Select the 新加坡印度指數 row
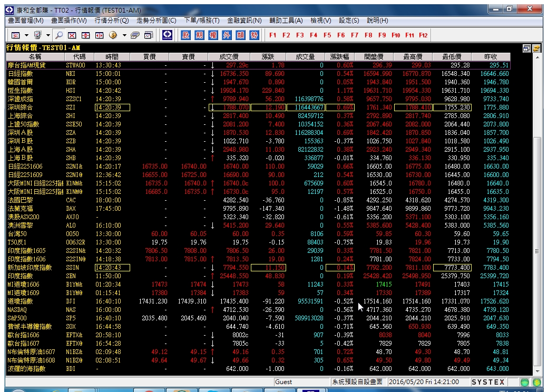 point(258,267)
